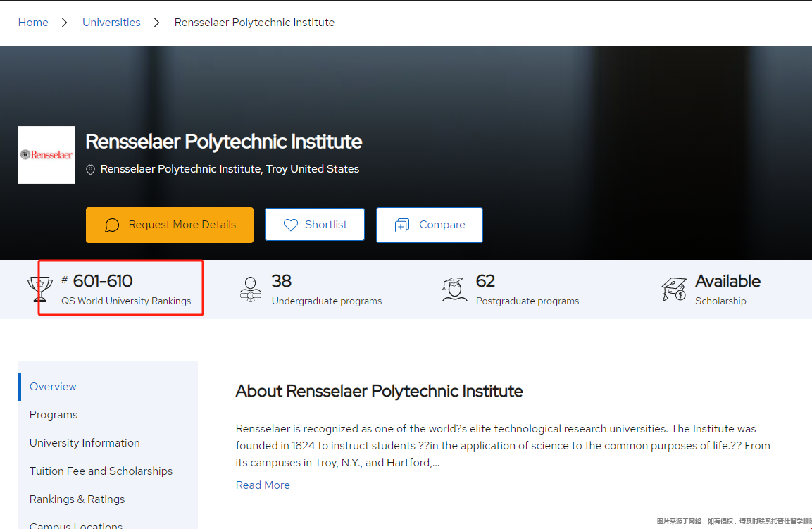Click the Rensselaer logo thumbnail
This screenshot has width=812, height=529.
46,155
